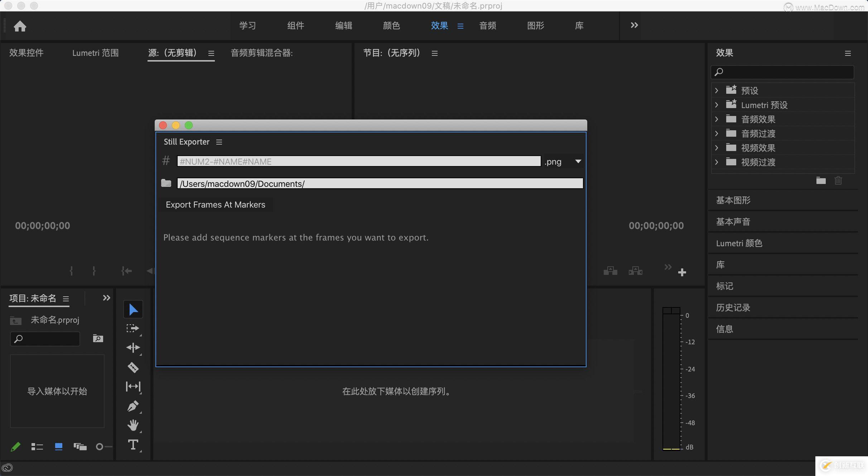This screenshot has height=476, width=868.
Task: Open the Program monitor button editor plus
Action: tap(682, 272)
